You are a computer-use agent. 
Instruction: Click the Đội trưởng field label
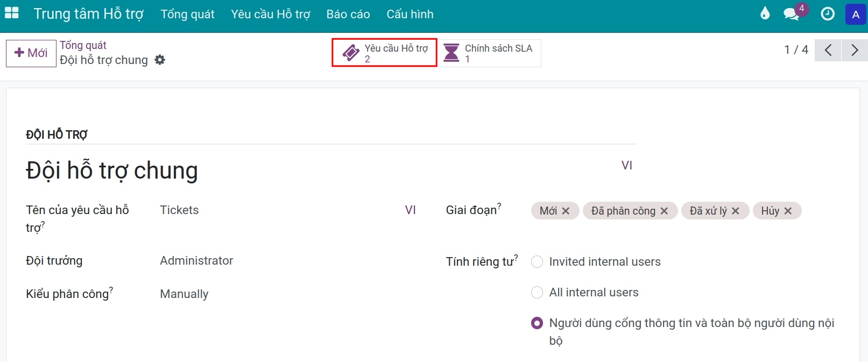pyautogui.click(x=54, y=261)
